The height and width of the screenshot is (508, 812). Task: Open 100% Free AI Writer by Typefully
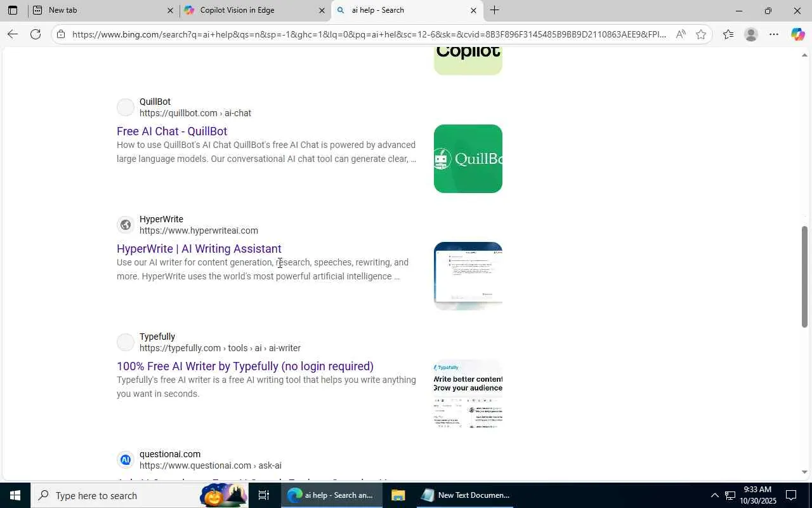[x=245, y=366]
